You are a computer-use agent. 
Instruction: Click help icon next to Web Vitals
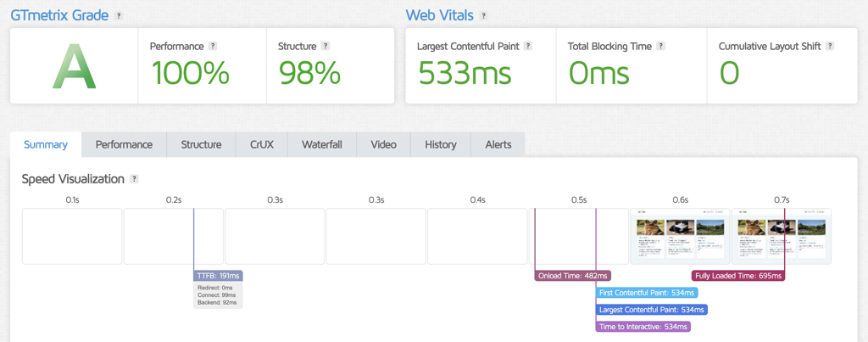(x=484, y=16)
